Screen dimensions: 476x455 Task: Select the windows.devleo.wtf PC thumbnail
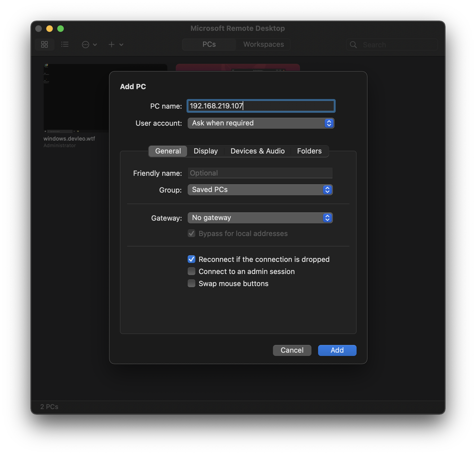pyautogui.click(x=76, y=98)
